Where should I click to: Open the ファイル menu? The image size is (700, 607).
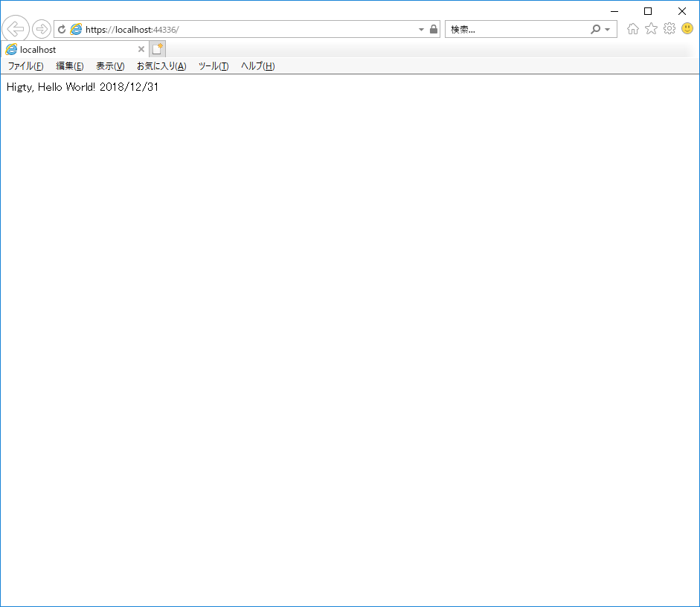pyautogui.click(x=25, y=66)
